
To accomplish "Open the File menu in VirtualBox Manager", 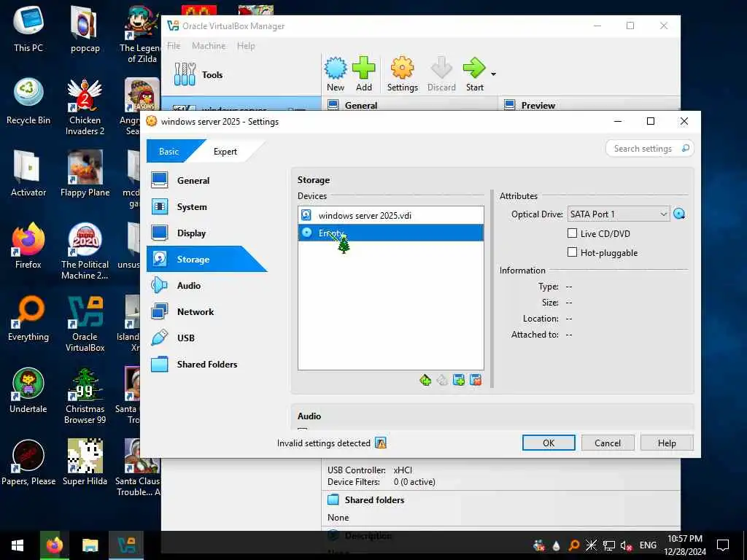I will click(174, 46).
